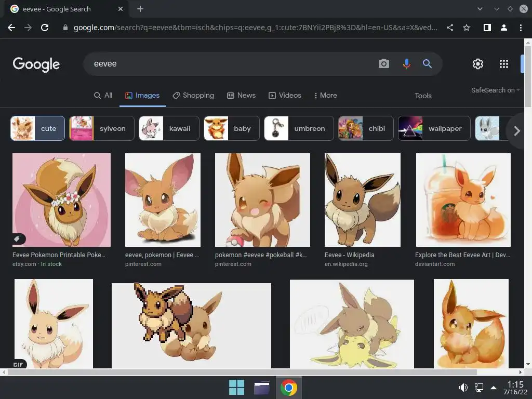Image resolution: width=532 pixels, height=399 pixels.
Task: Deselect the active cute chip
Action: tap(37, 128)
